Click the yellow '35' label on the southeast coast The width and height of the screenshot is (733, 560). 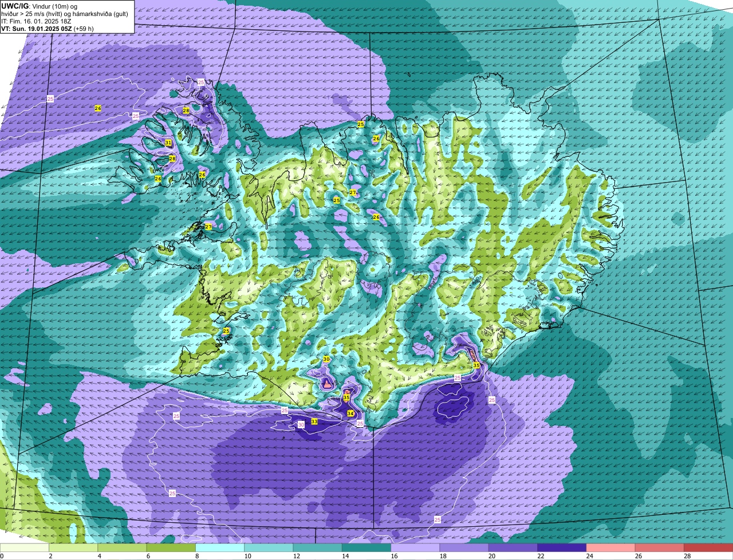point(476,365)
